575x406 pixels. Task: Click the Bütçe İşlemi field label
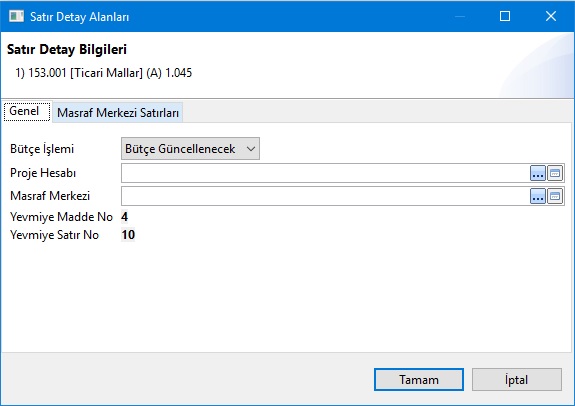tap(42, 149)
